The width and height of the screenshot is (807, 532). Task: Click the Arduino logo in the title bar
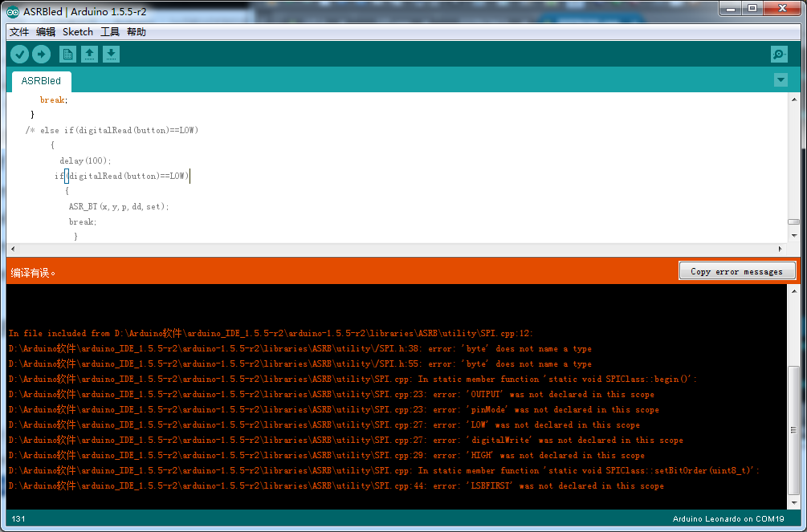[x=14, y=11]
